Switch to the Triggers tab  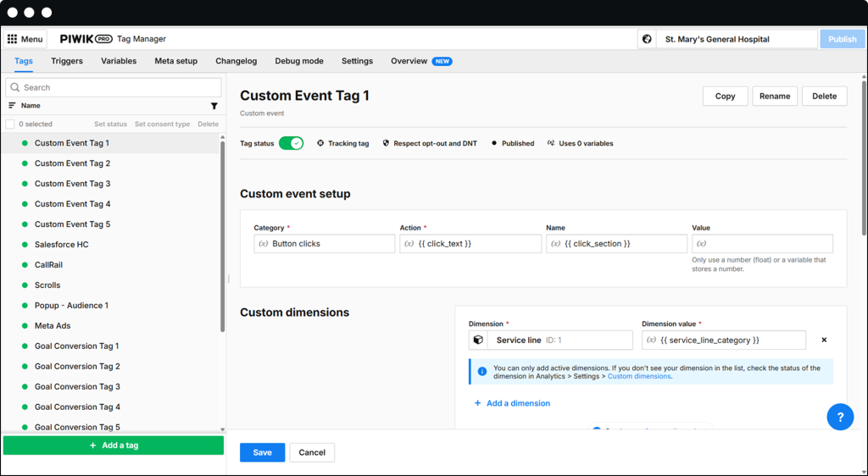point(67,61)
